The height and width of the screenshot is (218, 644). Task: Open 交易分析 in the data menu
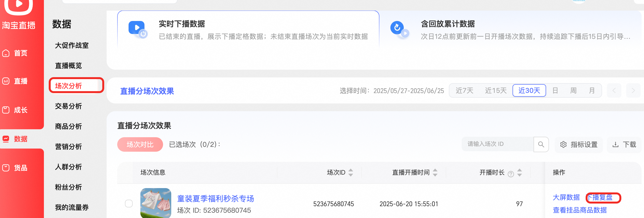[x=69, y=106]
